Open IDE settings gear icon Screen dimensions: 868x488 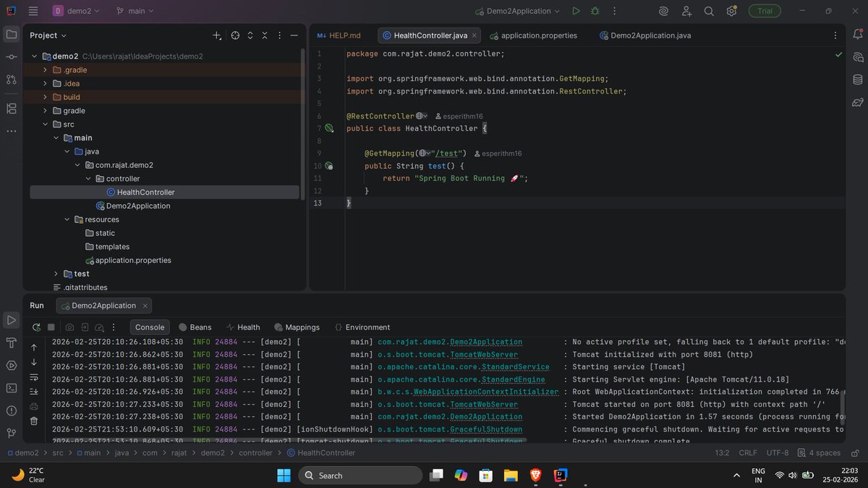pos(731,11)
